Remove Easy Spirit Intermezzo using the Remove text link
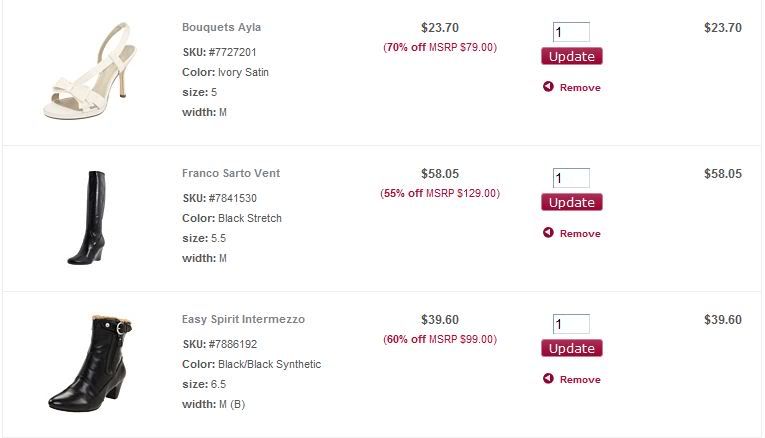Screen dimensions: 765x438 tap(580, 380)
